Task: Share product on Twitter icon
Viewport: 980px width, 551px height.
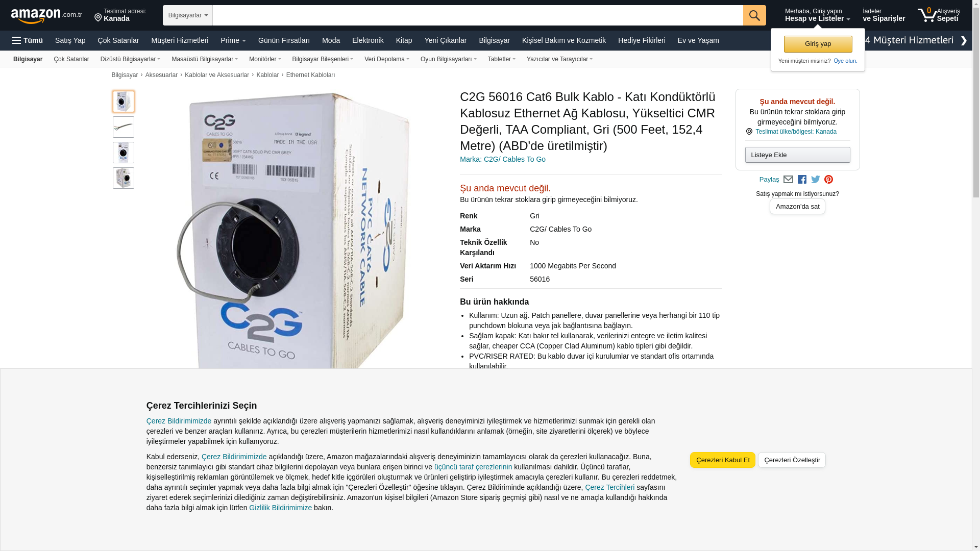Action: (x=816, y=180)
